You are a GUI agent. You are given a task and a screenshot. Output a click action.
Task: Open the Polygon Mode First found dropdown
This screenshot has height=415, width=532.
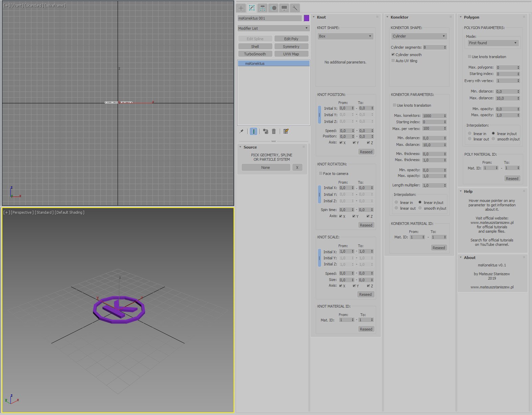click(493, 43)
